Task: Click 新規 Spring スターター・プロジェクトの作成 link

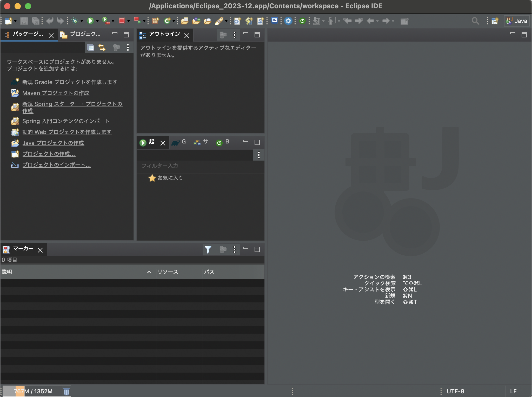Action: click(72, 107)
